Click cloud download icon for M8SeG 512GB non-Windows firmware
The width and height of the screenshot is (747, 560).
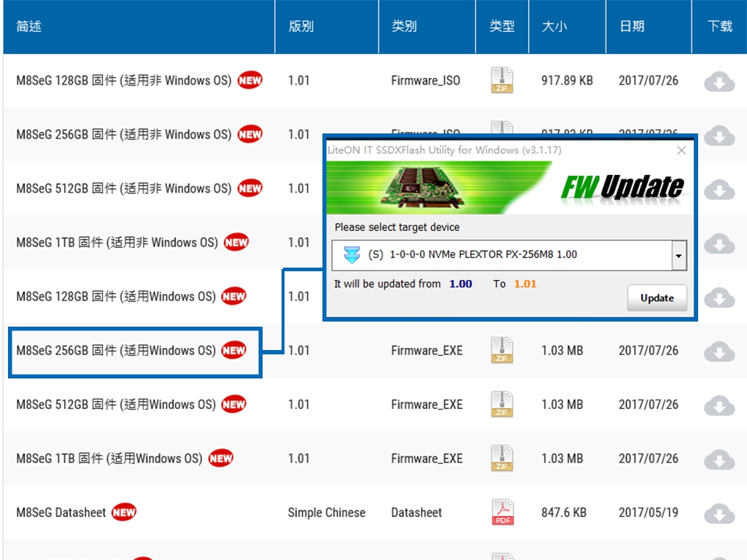click(x=719, y=190)
